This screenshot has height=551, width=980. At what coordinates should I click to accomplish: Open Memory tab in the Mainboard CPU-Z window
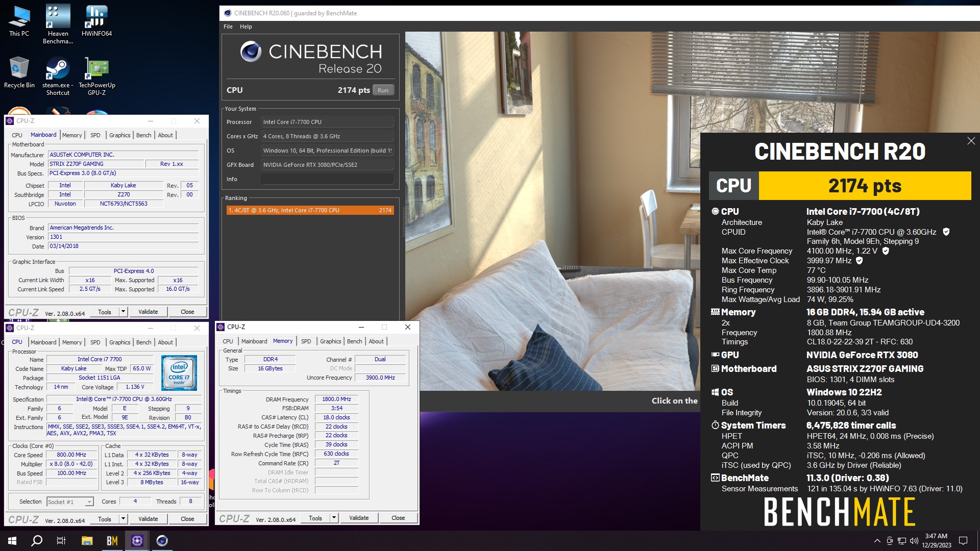(72, 135)
